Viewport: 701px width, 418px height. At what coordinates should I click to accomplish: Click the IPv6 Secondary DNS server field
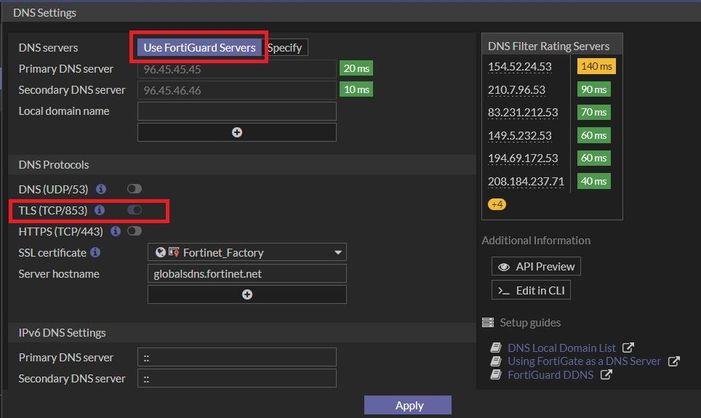(x=237, y=378)
